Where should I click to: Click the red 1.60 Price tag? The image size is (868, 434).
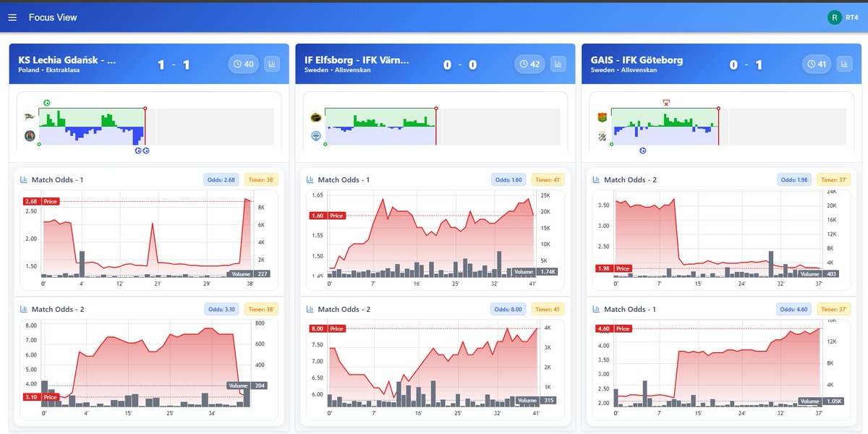click(x=328, y=216)
